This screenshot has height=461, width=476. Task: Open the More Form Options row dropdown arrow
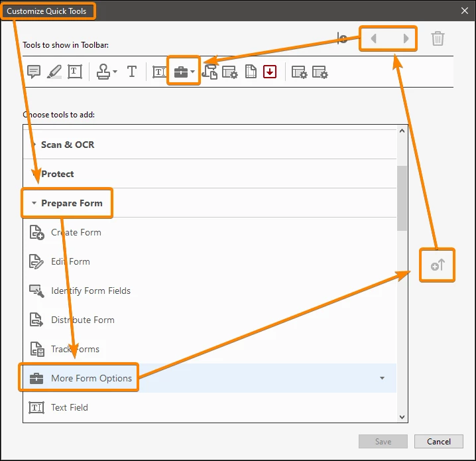click(x=383, y=378)
